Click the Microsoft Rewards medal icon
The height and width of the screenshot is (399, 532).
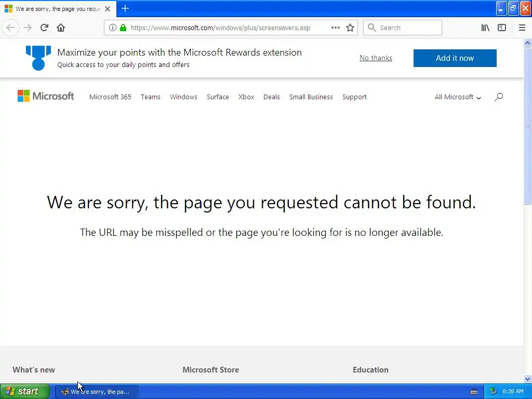click(x=38, y=58)
